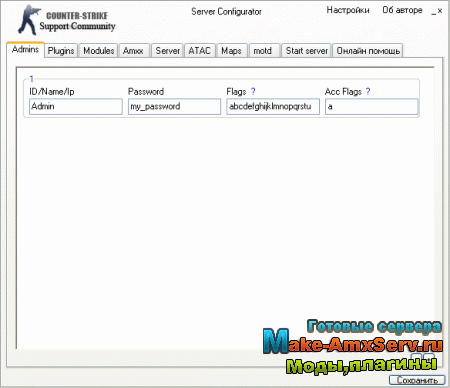Open the Plugins tab
The height and width of the screenshot is (388, 450).
click(61, 51)
